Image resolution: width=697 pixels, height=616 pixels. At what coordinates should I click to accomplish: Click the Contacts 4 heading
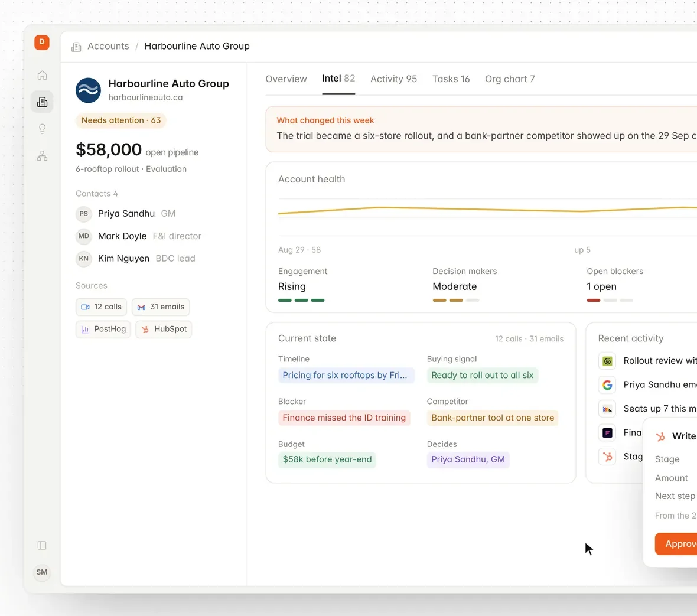point(96,194)
